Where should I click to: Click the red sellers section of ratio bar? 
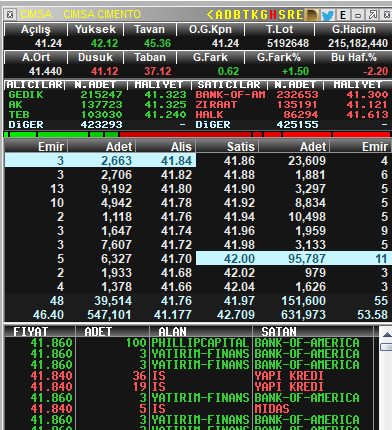point(255,135)
